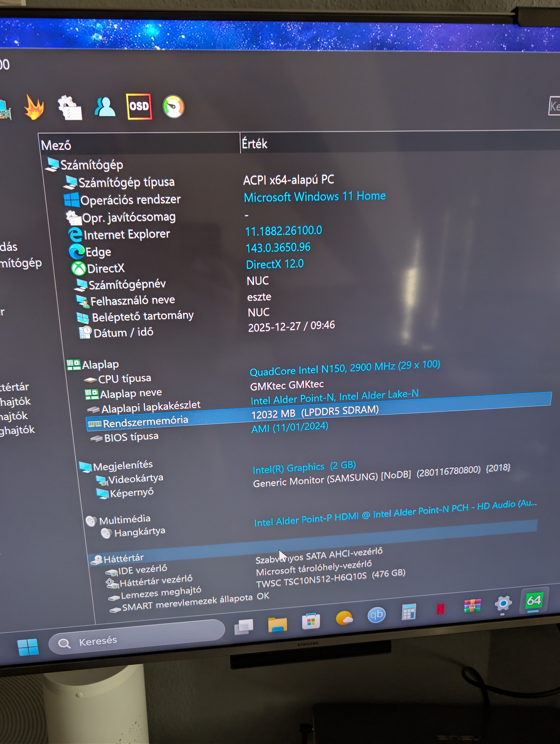Open the Intel Alder Point-P HDMI audio link
Screen dimensions: 560x744
click(x=396, y=513)
